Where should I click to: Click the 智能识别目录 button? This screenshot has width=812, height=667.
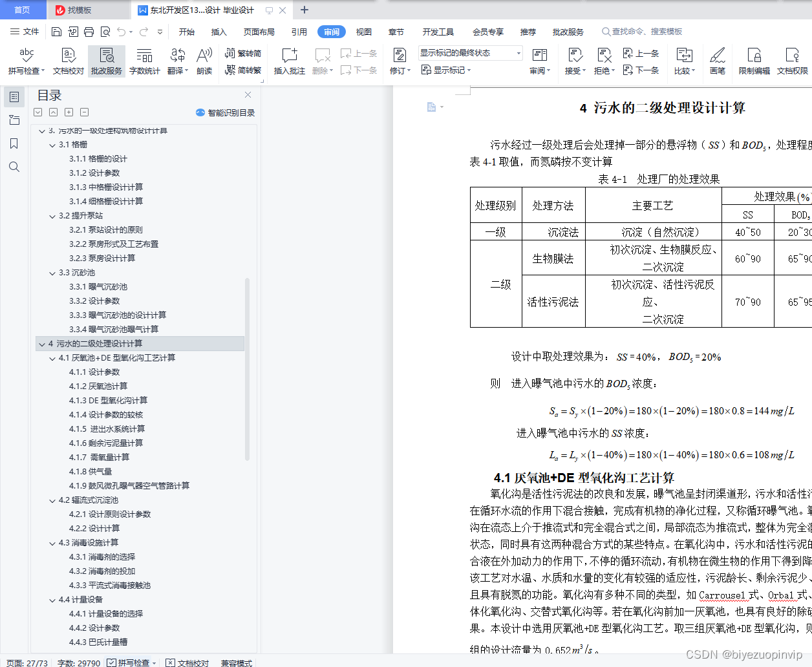pyautogui.click(x=225, y=112)
